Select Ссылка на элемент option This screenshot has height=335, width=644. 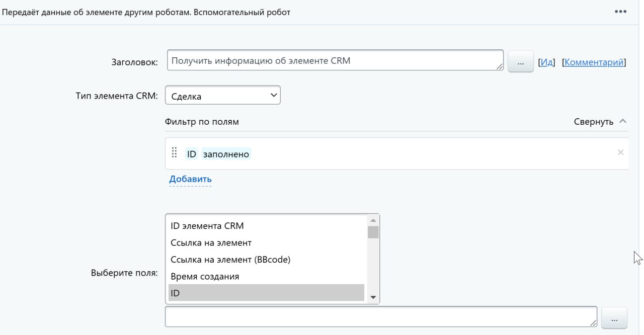(x=211, y=242)
